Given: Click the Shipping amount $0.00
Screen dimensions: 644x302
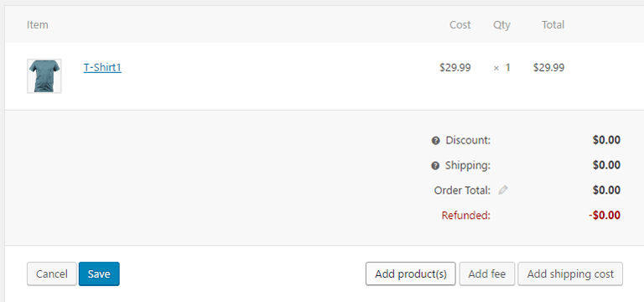Looking at the screenshot, I should 606,165.
